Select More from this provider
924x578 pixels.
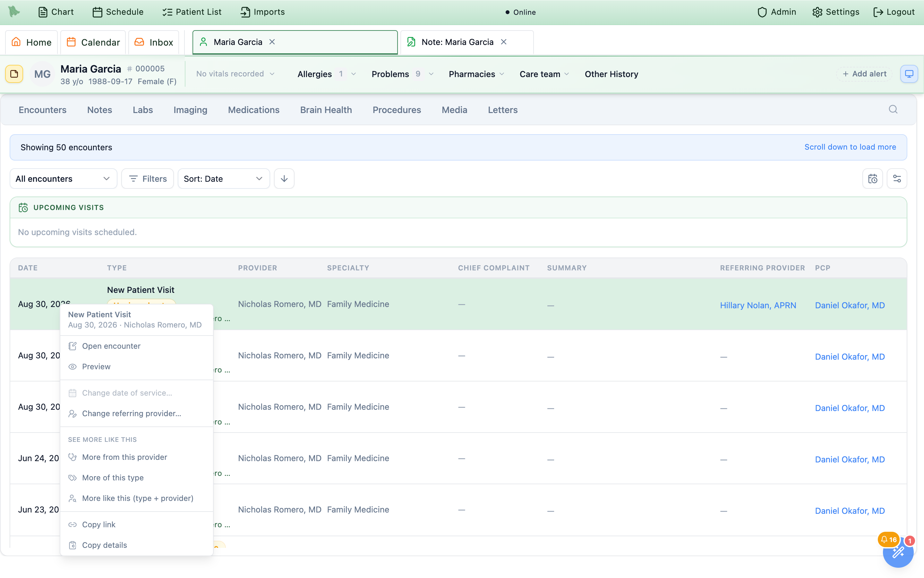point(137,457)
